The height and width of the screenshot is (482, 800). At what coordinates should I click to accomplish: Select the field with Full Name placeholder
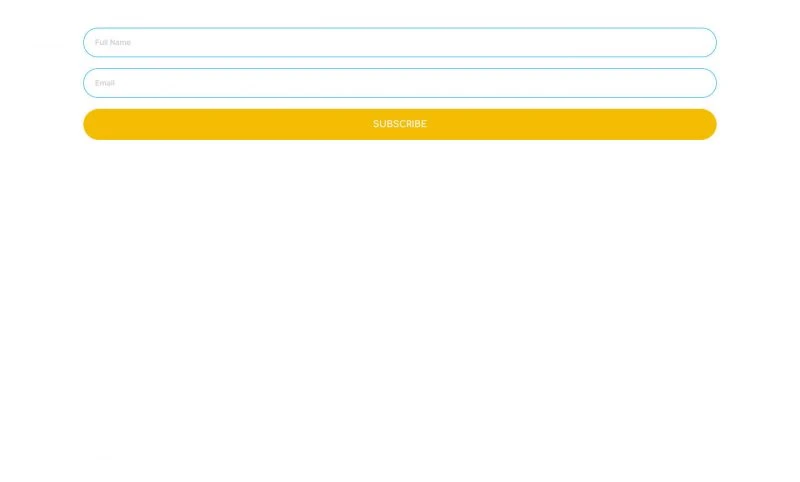pyautogui.click(x=399, y=42)
